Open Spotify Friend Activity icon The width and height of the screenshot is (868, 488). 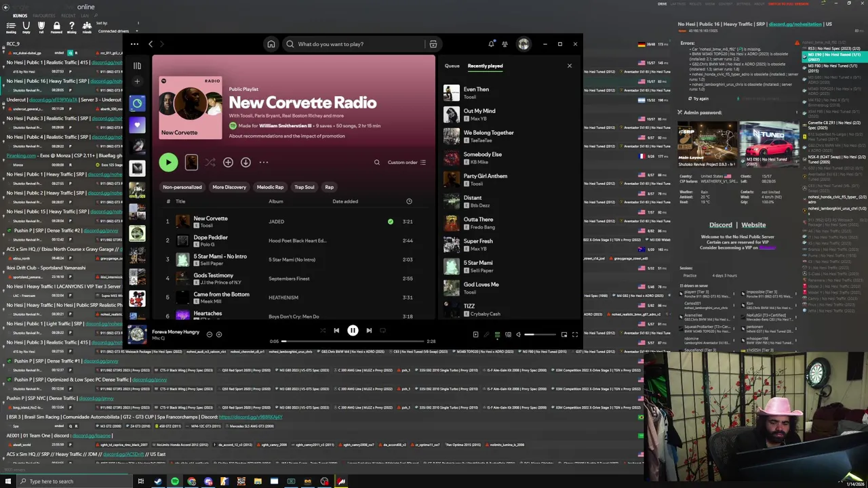click(x=505, y=44)
